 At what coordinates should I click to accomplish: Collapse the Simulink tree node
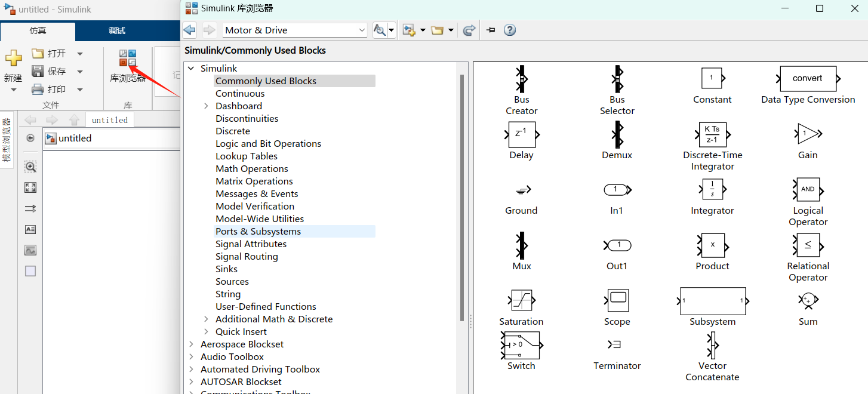pos(191,68)
